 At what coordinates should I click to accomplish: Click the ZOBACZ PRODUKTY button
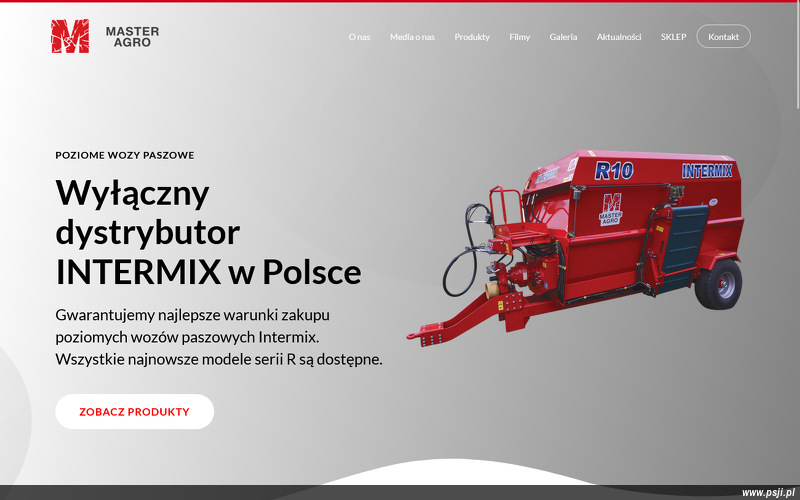(x=135, y=412)
